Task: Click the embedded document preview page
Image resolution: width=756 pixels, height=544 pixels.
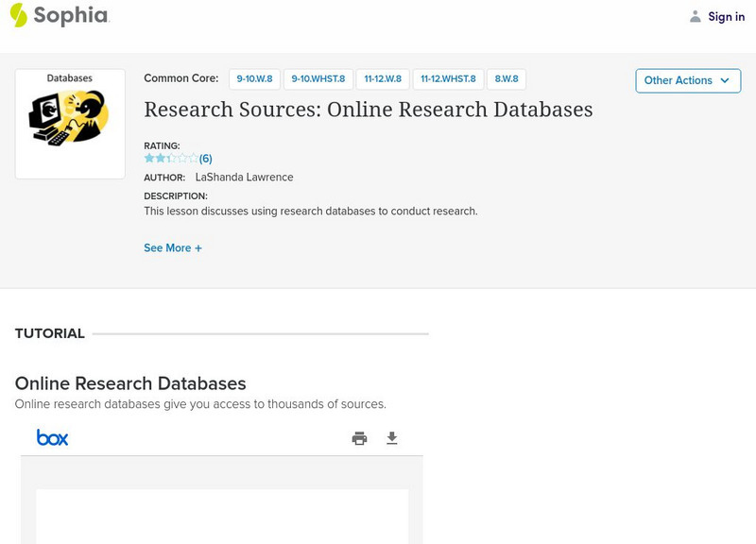Action: tap(222, 516)
